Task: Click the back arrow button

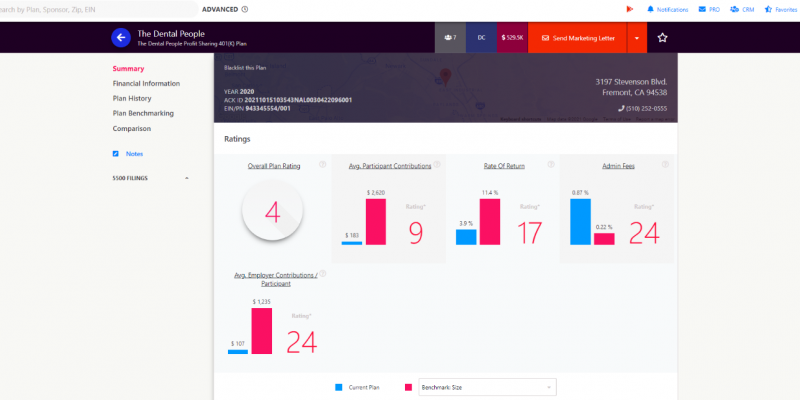Action: (x=121, y=38)
